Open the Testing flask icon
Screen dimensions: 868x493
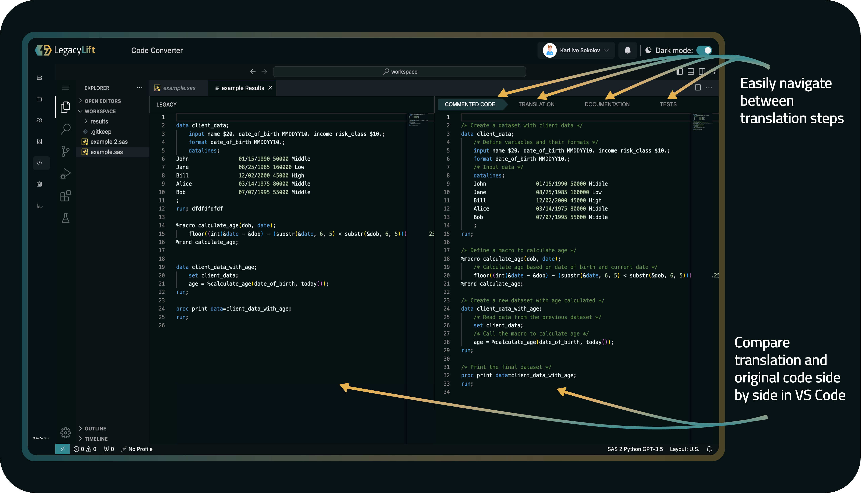pos(65,218)
